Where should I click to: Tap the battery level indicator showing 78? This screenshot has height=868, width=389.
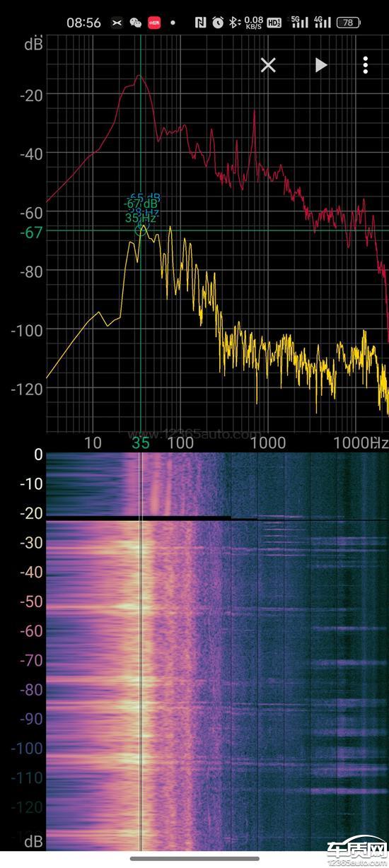pos(349,23)
